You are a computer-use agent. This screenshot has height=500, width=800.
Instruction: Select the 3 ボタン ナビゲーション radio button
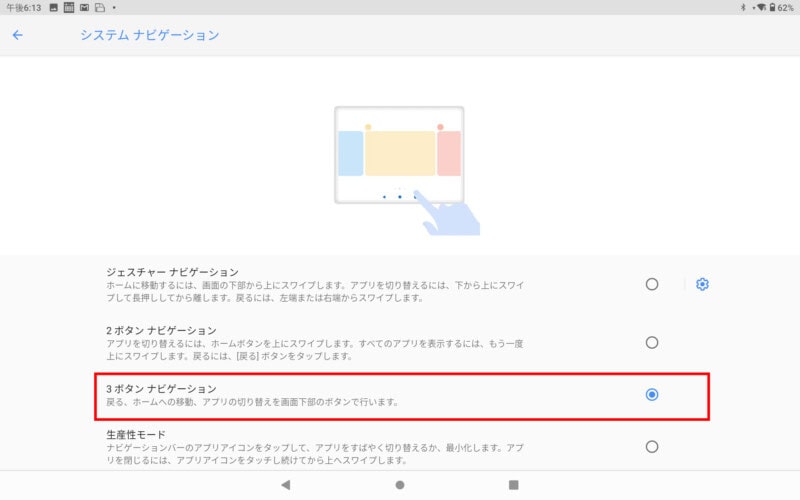(x=652, y=395)
